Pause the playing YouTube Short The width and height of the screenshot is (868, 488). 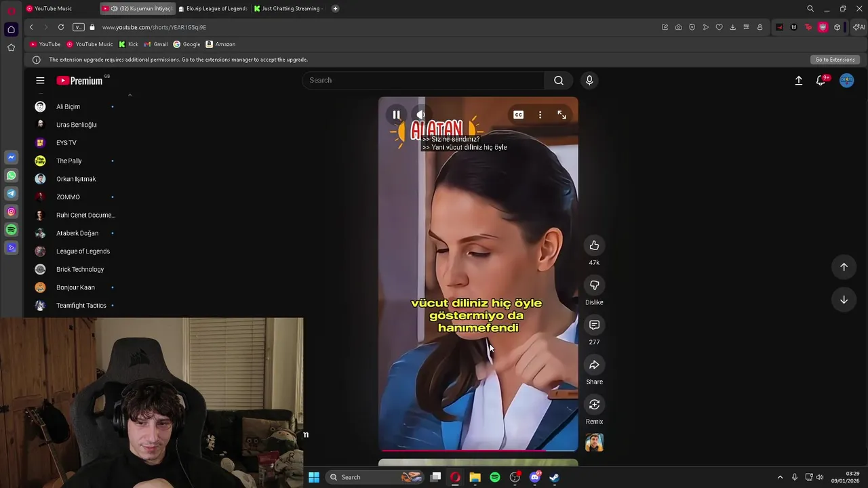coord(397,115)
